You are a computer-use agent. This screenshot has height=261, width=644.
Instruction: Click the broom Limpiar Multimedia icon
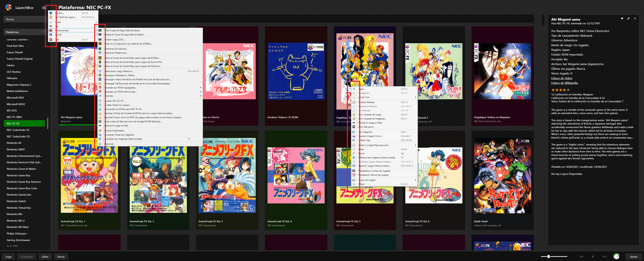point(100,131)
